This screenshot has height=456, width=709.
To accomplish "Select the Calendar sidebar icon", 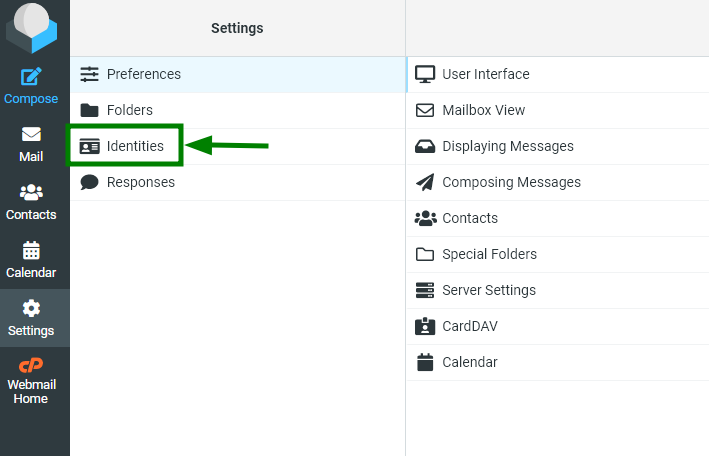I will point(31,250).
